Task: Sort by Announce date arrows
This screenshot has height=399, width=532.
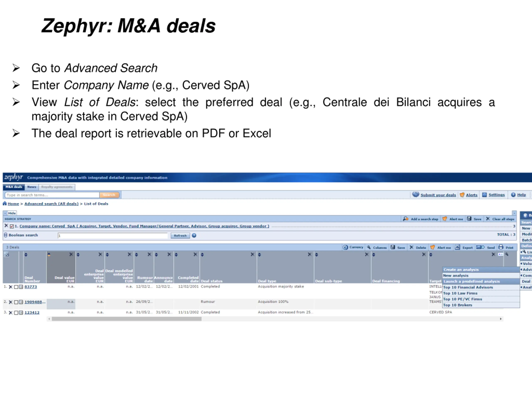Action: tap(156, 255)
